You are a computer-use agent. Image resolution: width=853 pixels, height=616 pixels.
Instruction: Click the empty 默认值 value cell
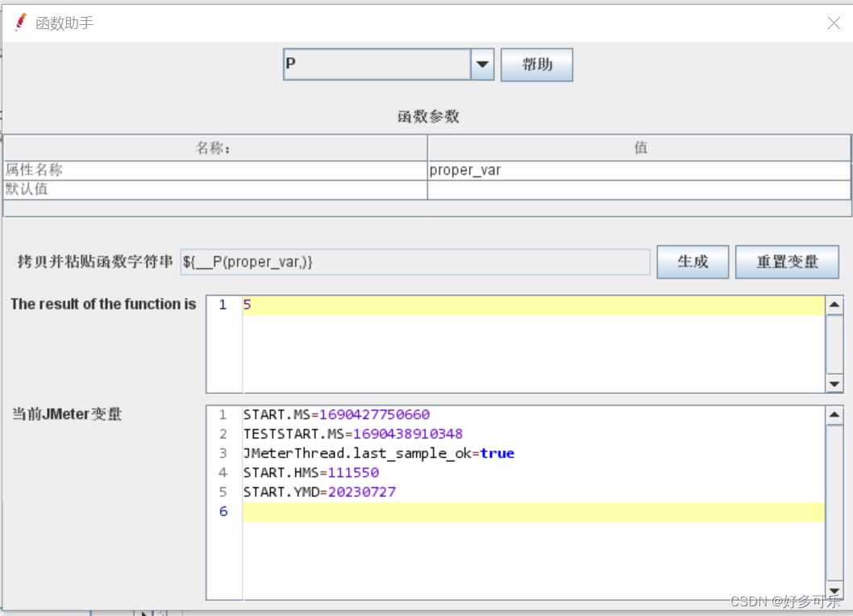[639, 190]
